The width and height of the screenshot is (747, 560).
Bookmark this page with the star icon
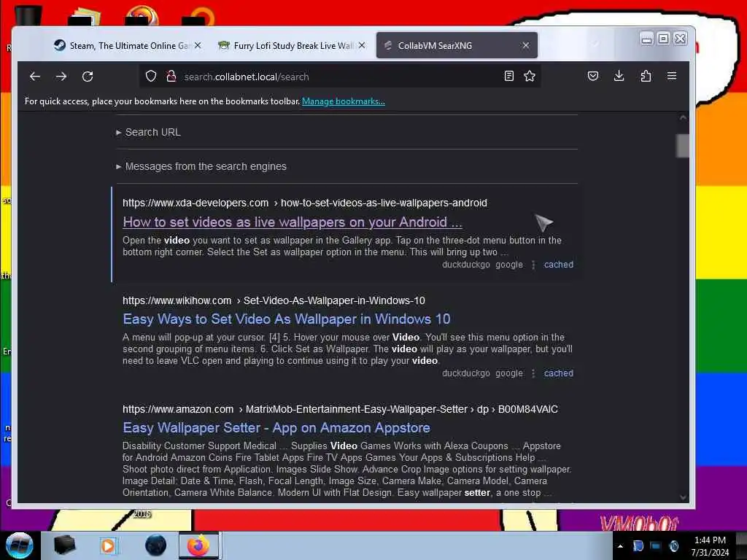[530, 76]
